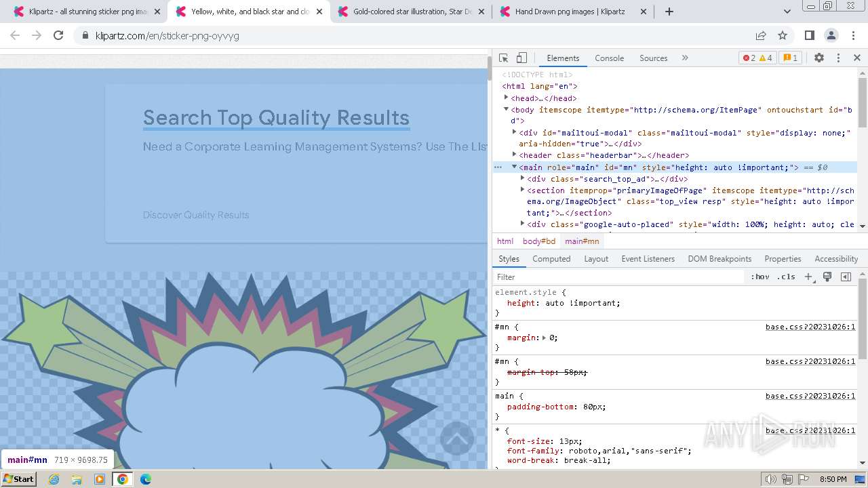Select html in the breadcrumb trail
Viewport: 868px width, 488px height.
click(505, 241)
